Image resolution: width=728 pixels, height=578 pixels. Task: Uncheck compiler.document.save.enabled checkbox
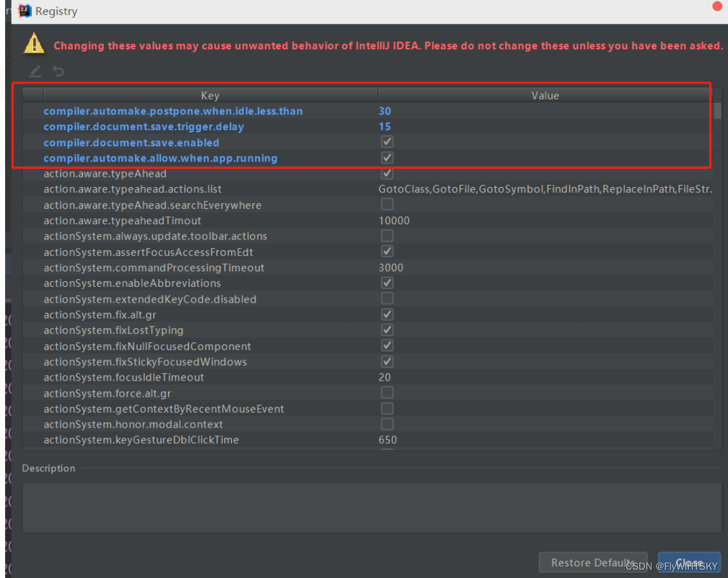[x=387, y=142]
